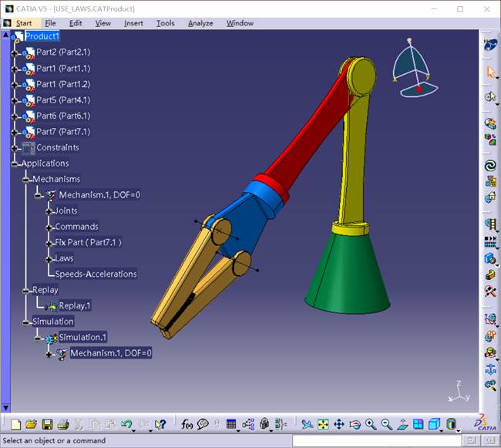Image resolution: width=501 pixels, height=448 pixels.
Task: Click the command input field in status bar
Action: pyautogui.click(x=377, y=441)
